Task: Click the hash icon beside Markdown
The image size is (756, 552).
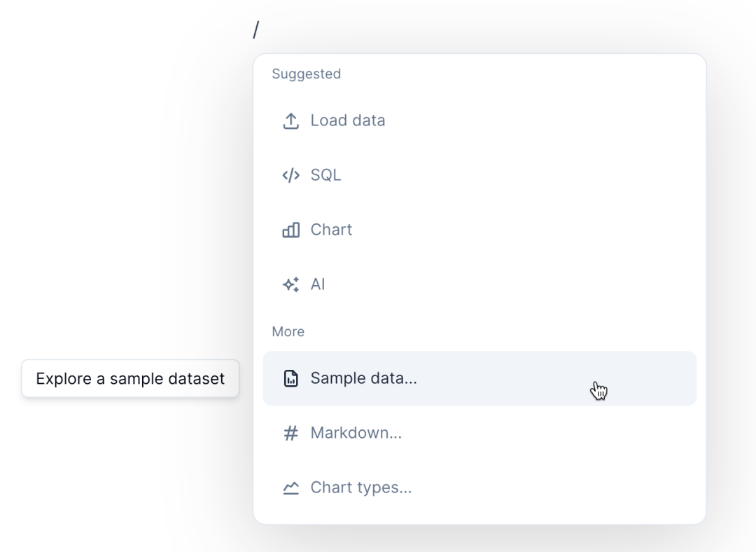Action: pyautogui.click(x=290, y=434)
